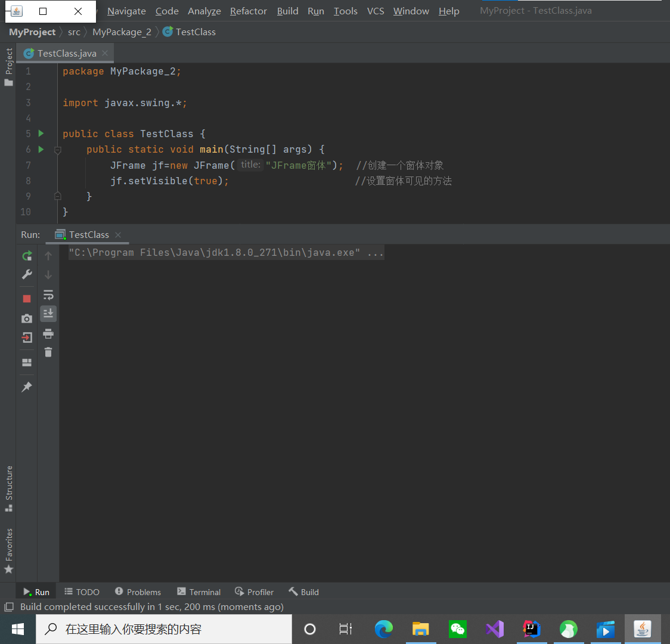
Task: Open the Refactor menu
Action: [248, 11]
